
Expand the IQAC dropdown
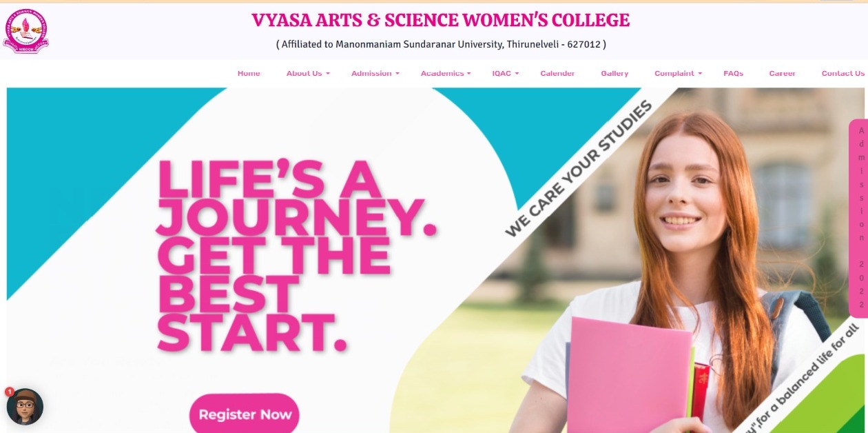click(x=505, y=74)
